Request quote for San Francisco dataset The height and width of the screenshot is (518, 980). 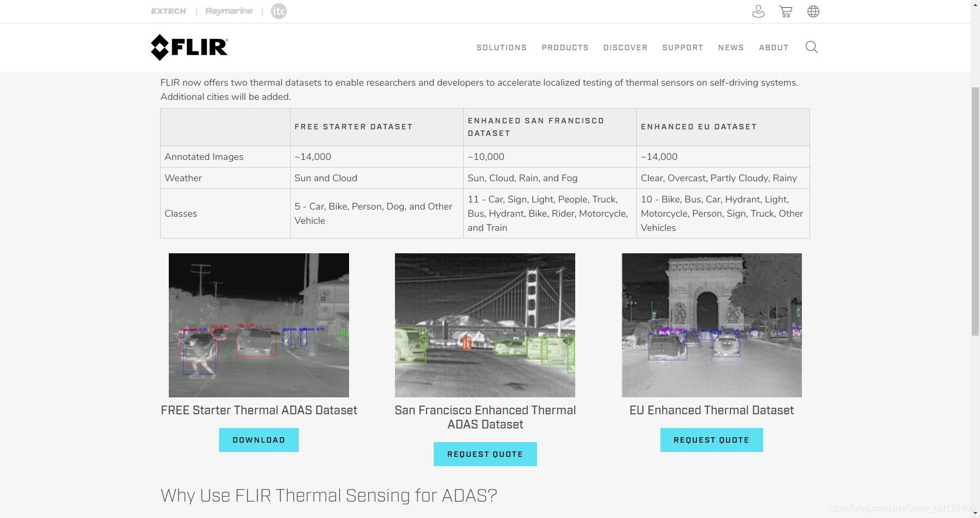coord(485,454)
